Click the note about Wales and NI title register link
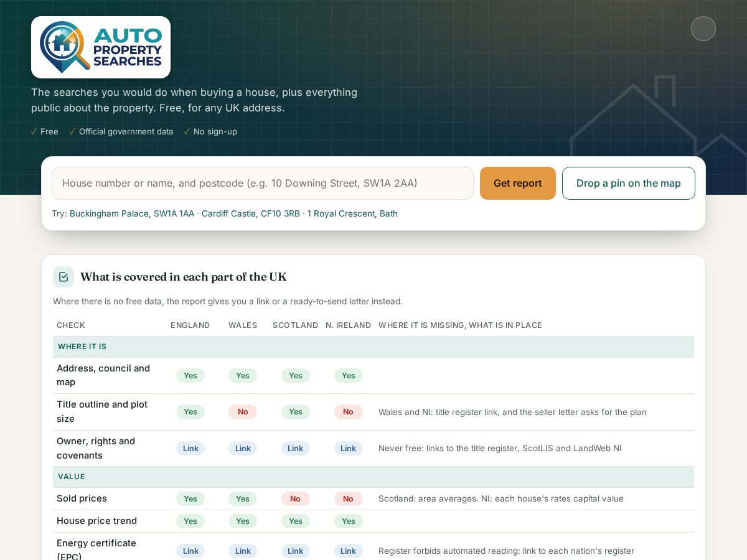 click(x=512, y=412)
